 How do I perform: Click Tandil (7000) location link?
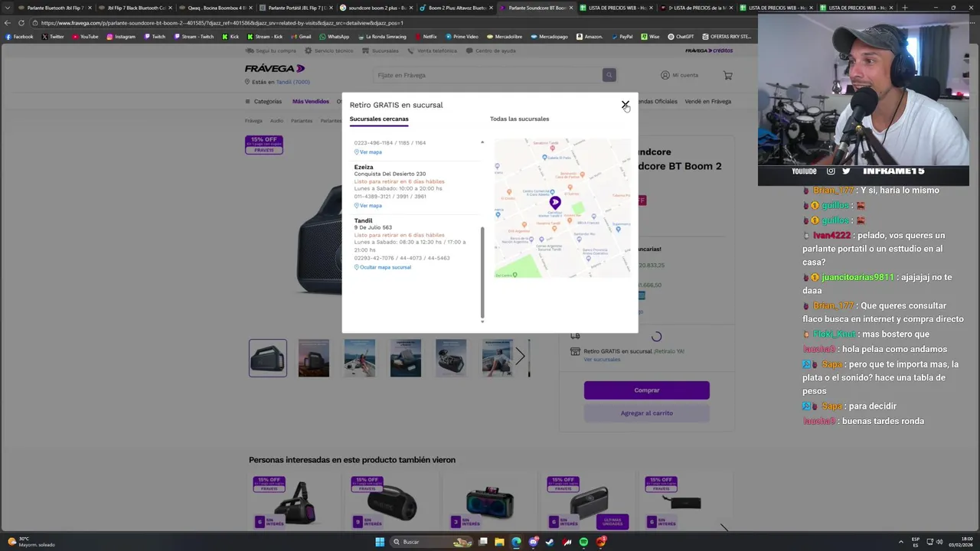click(292, 82)
